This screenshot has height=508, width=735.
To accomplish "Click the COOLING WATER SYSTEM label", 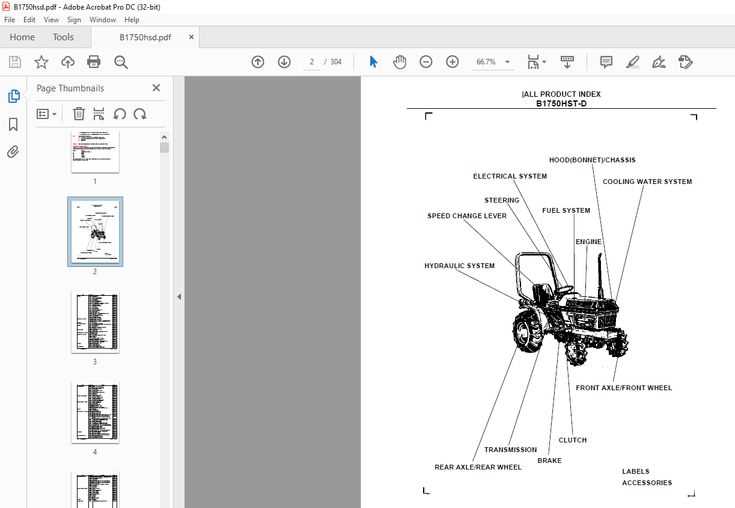I will (x=647, y=181).
